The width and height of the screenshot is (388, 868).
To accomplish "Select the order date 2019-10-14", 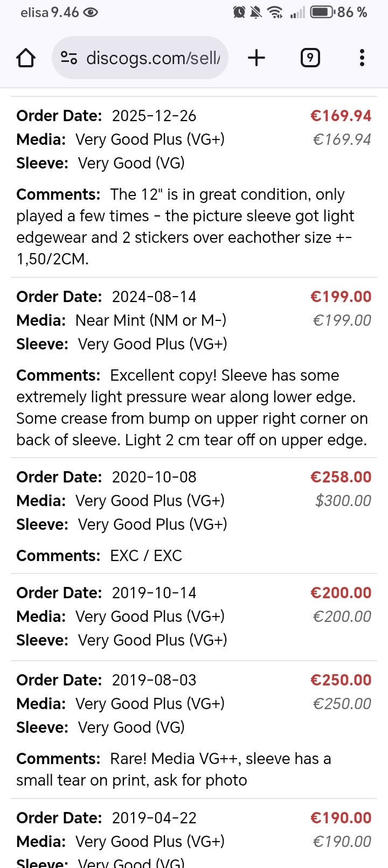I will 154,593.
